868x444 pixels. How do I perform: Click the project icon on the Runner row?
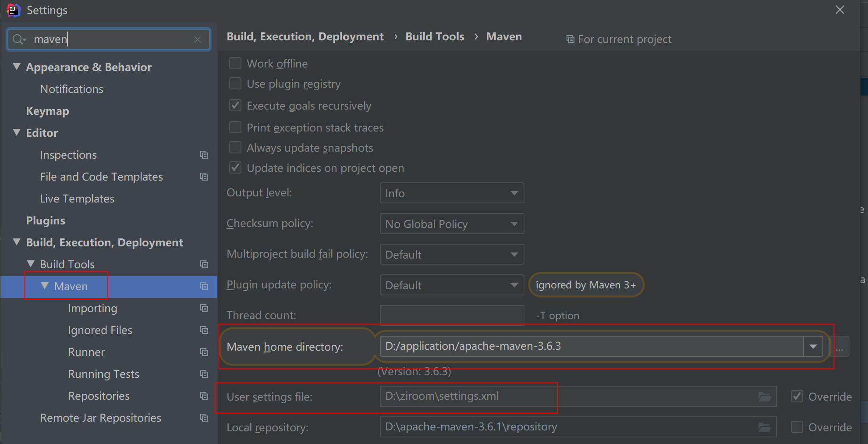tap(204, 352)
